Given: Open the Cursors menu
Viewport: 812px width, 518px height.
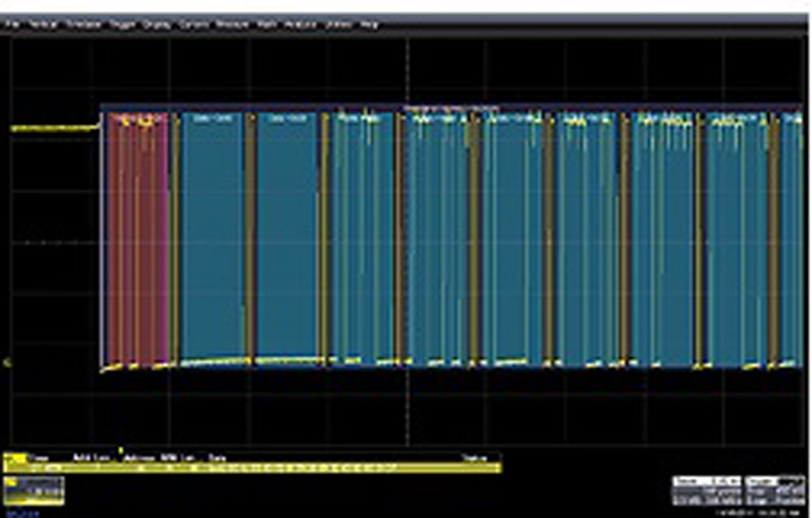Looking at the screenshot, I should coord(194,24).
